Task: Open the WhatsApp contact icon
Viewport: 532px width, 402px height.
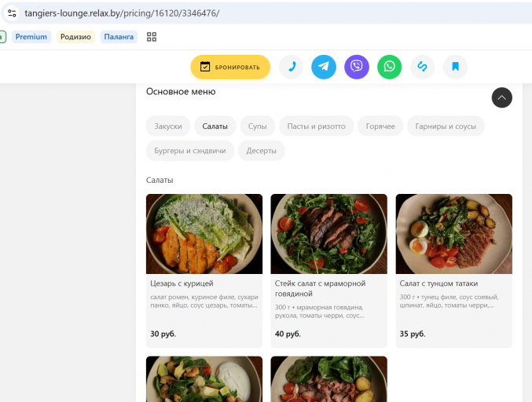Action: [390, 67]
